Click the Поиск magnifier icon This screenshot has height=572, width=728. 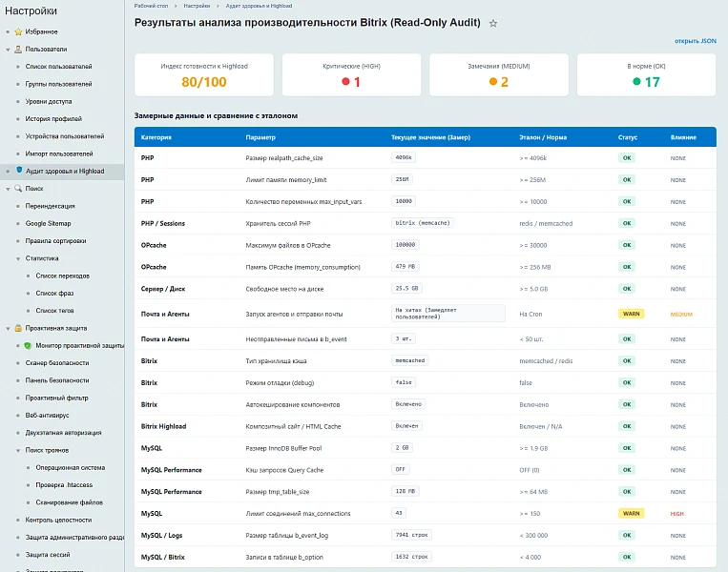point(18,189)
